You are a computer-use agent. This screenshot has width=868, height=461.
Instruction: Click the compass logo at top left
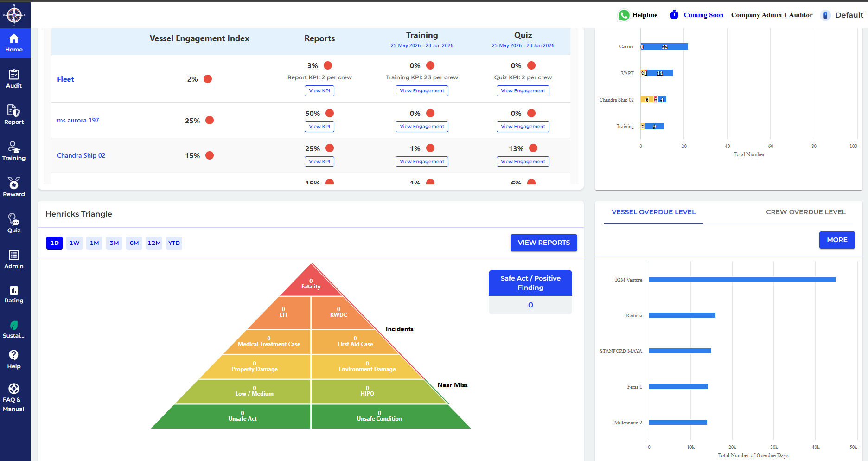tap(14, 15)
